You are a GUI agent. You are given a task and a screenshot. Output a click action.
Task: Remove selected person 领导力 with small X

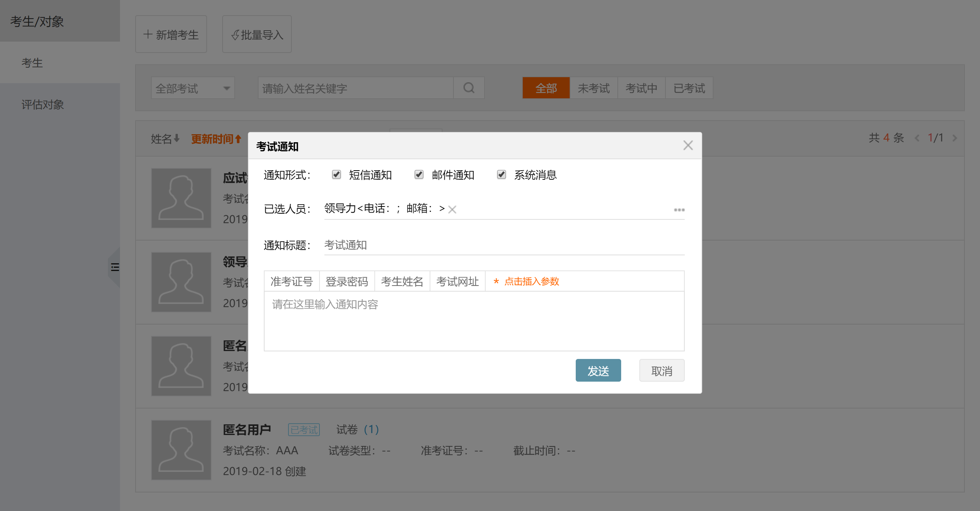point(452,210)
